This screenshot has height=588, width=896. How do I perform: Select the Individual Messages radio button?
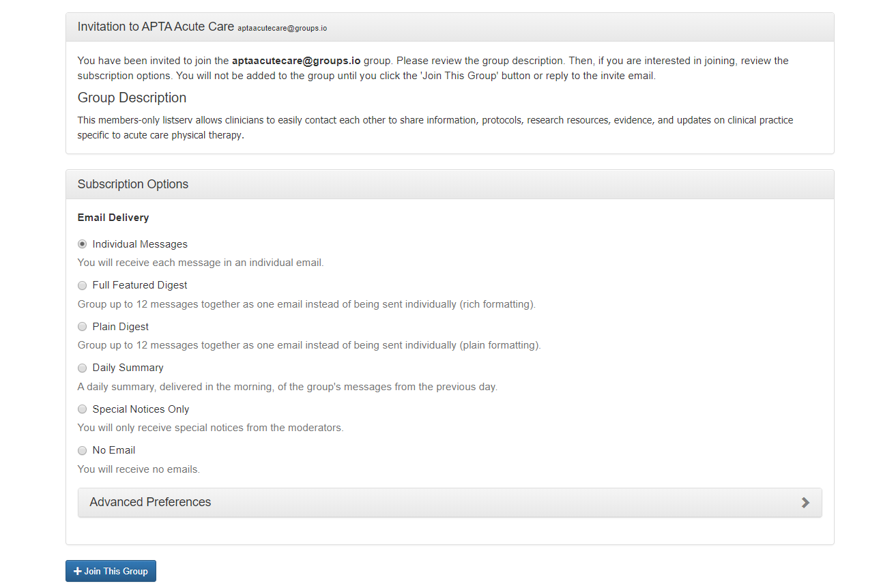82,244
